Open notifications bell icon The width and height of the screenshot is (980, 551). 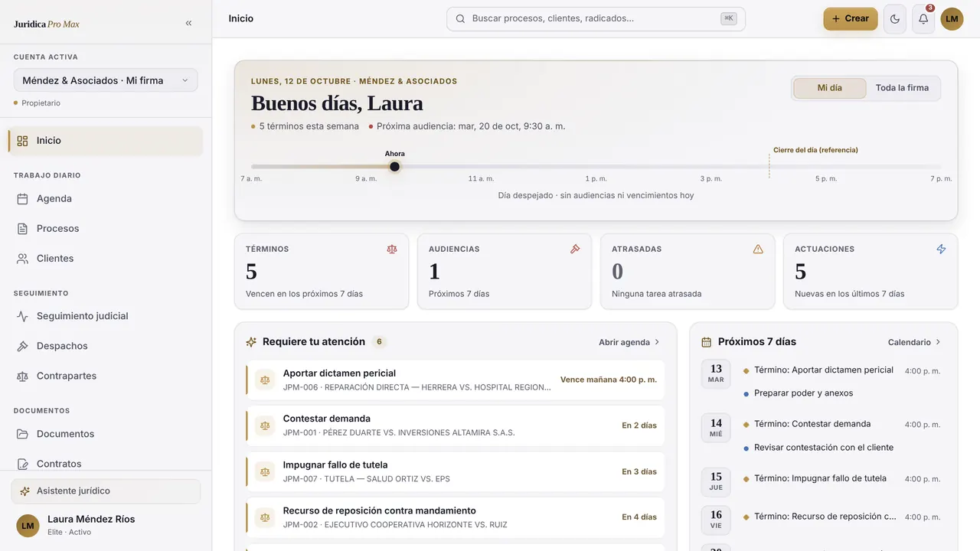coord(923,19)
